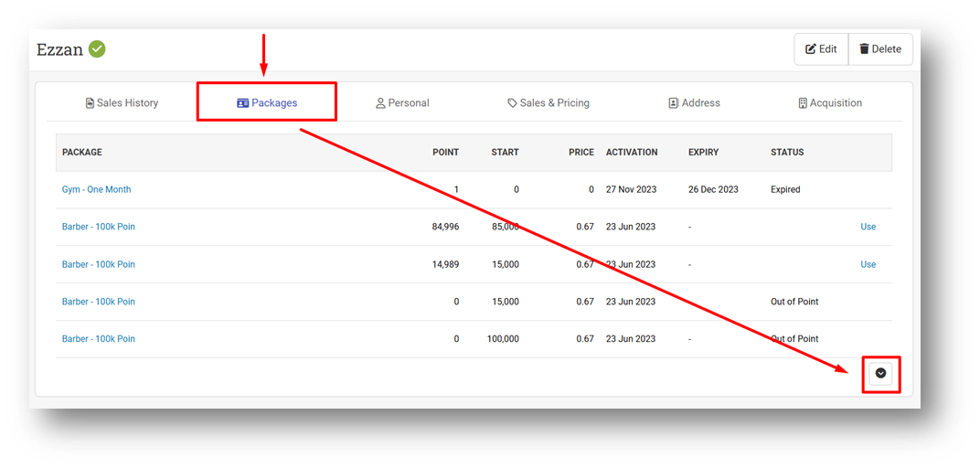
Task: Click the 14,989 point value
Action: tap(445, 264)
